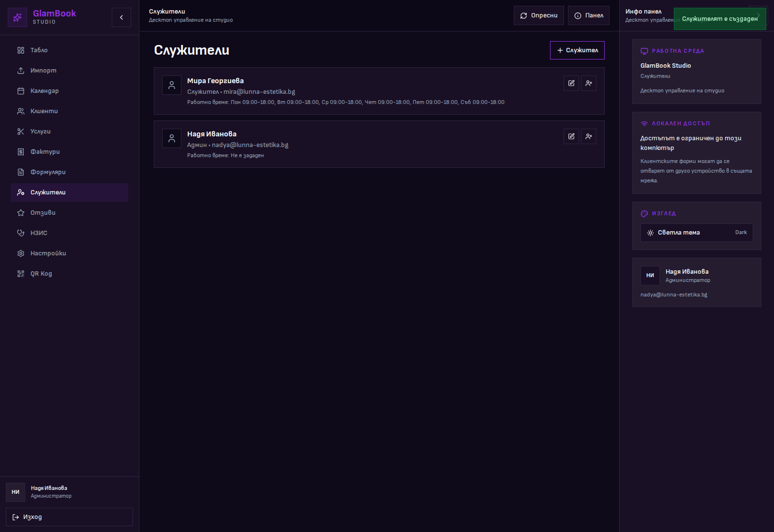The height and width of the screenshot is (532, 774).
Task: Click Мира Георгиева's avatar icon
Action: (x=172, y=85)
